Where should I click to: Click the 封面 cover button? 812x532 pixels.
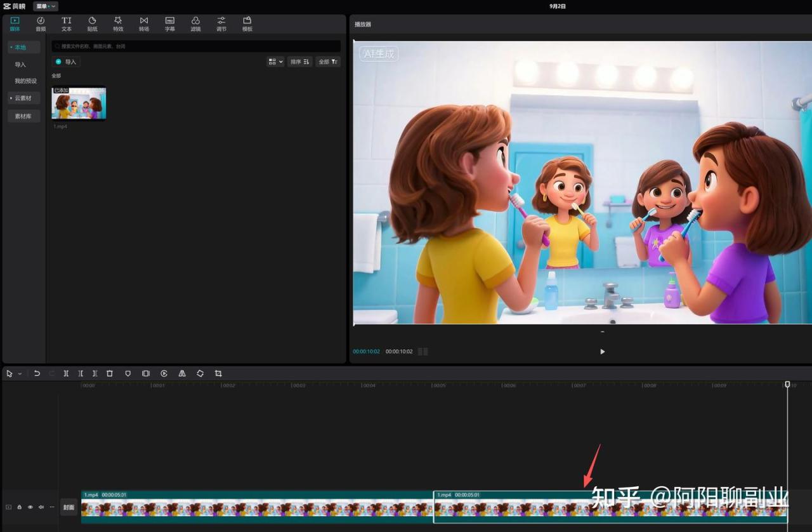point(69,507)
